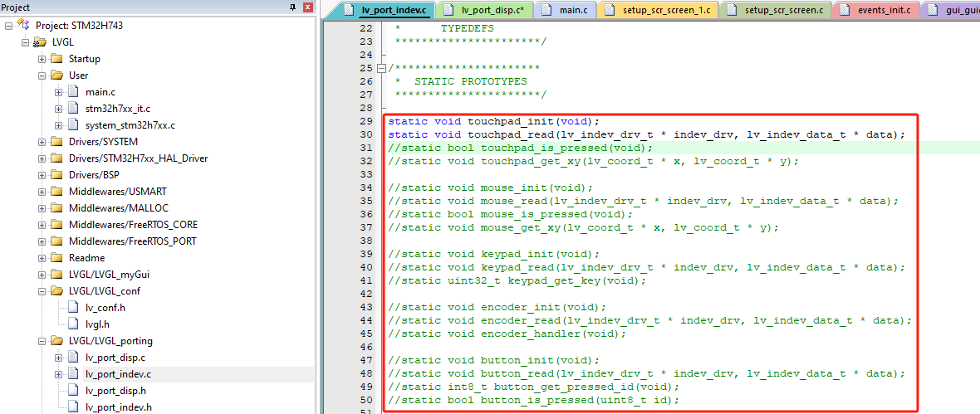Close the Project panel

click(307, 7)
